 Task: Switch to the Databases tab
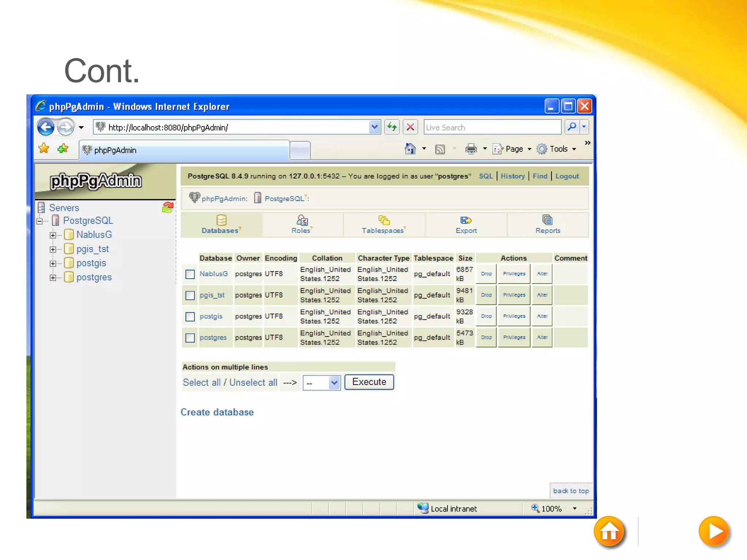coord(221,225)
